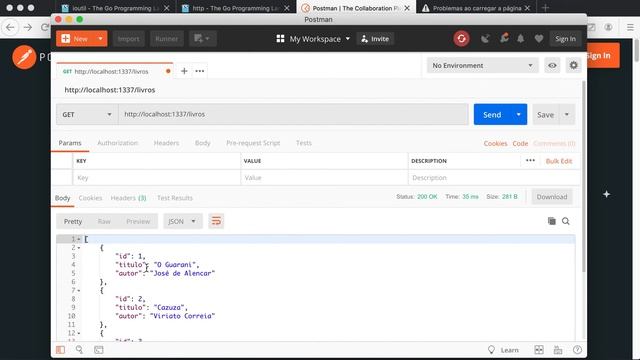Select Raw response view

pyautogui.click(x=104, y=221)
